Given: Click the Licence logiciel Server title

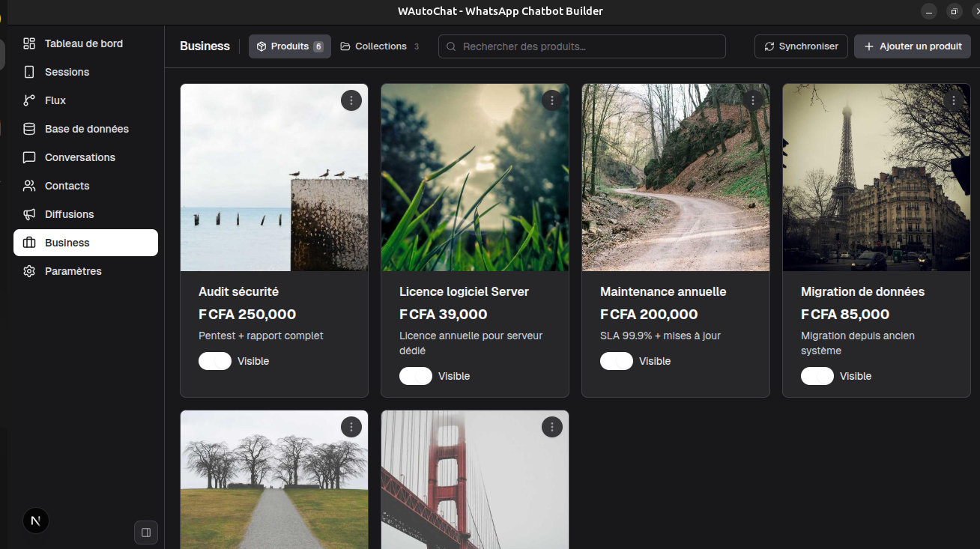Looking at the screenshot, I should 465,292.
